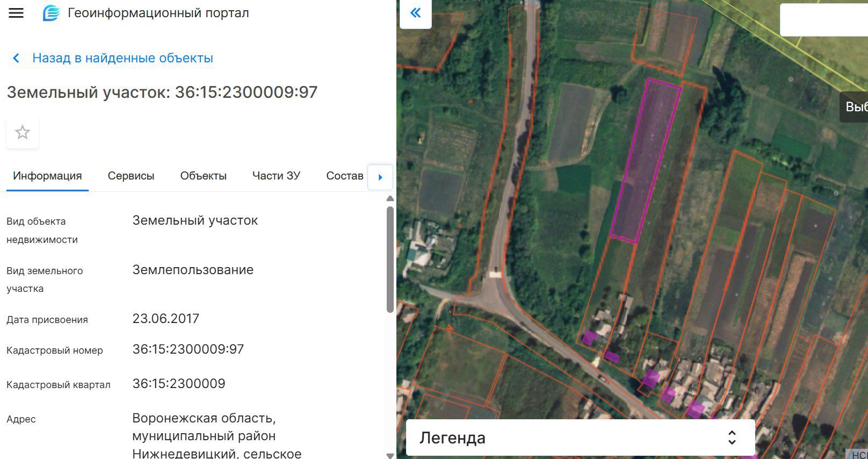Collapse the side panel with the double chevron
This screenshot has width=868, height=459.
click(416, 13)
